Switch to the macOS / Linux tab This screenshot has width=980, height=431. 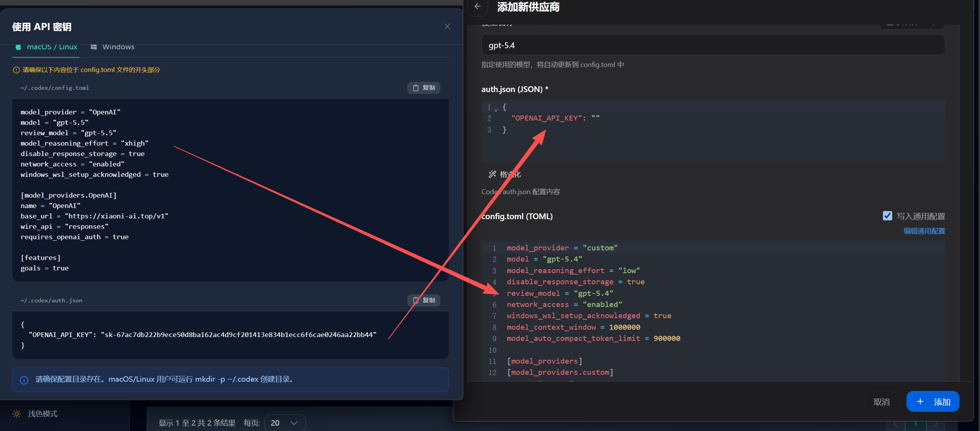click(46, 47)
